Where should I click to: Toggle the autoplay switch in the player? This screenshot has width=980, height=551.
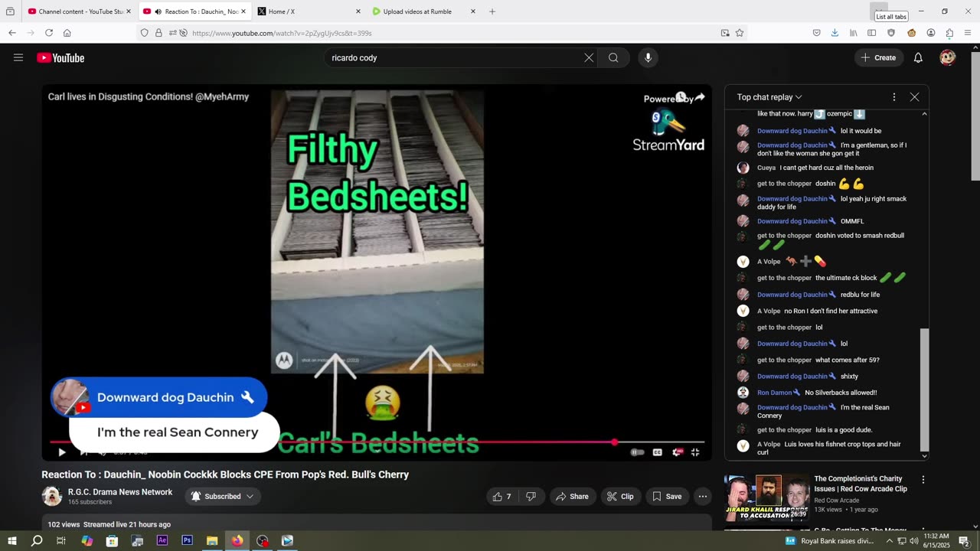coord(637,452)
